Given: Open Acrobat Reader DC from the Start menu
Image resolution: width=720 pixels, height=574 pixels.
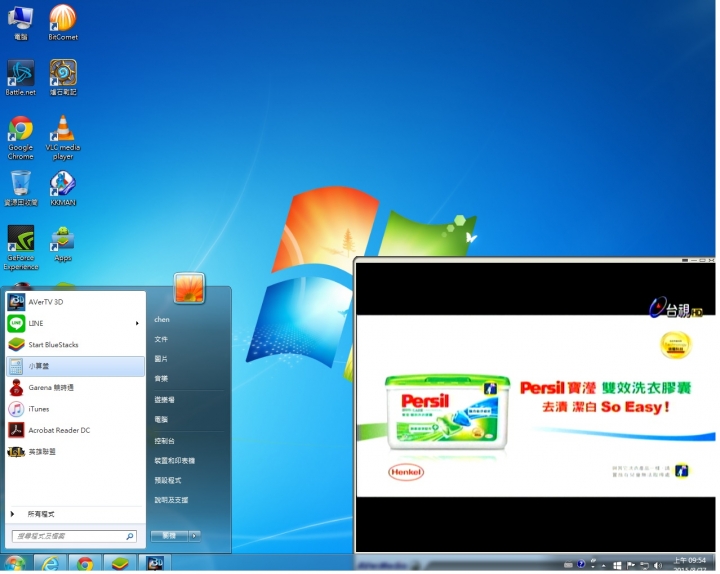Looking at the screenshot, I should tap(76, 431).
